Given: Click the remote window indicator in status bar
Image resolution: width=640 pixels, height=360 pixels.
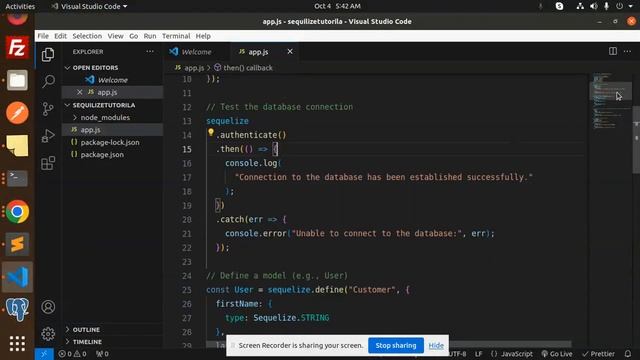Looking at the screenshot, I should 44,354.
